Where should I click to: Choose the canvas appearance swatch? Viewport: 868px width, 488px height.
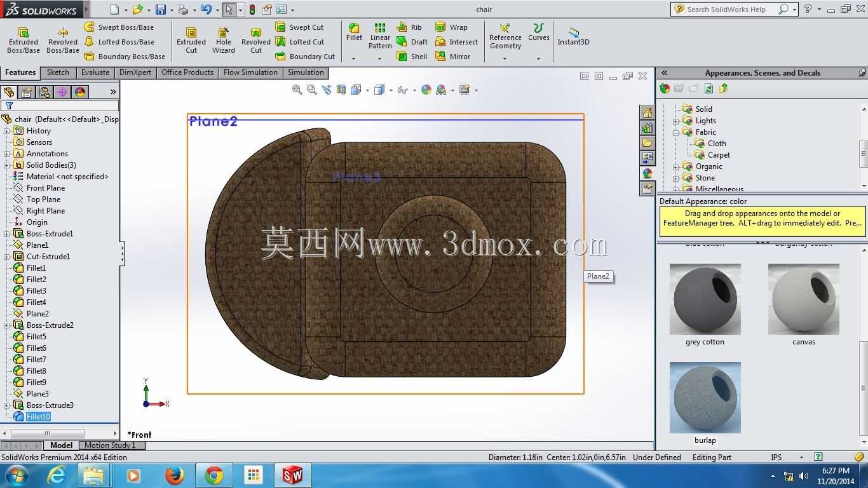pos(804,299)
